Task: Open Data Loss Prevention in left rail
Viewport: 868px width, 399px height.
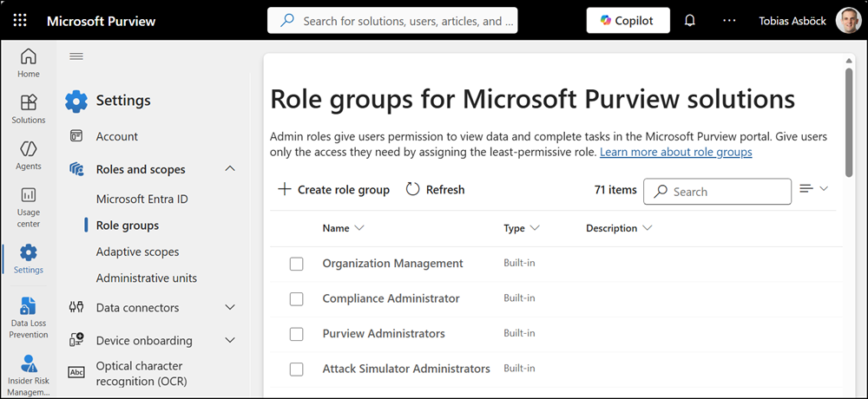Action: [29, 317]
